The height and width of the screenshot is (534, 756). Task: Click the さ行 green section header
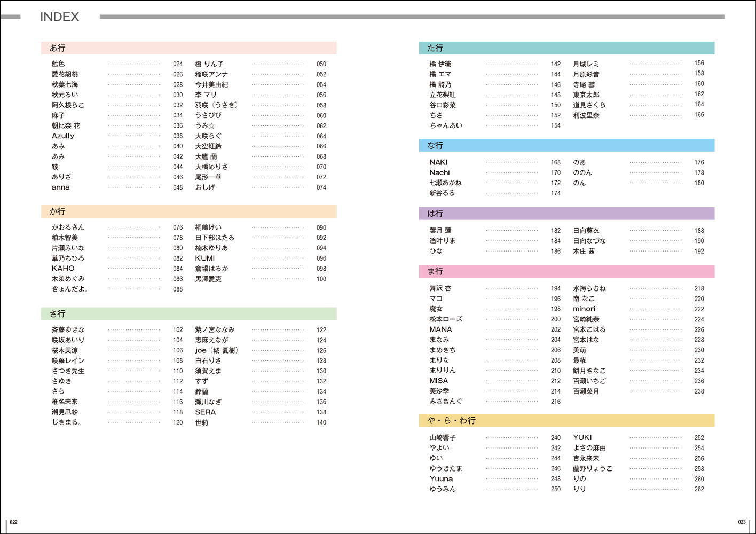pyautogui.click(x=58, y=314)
